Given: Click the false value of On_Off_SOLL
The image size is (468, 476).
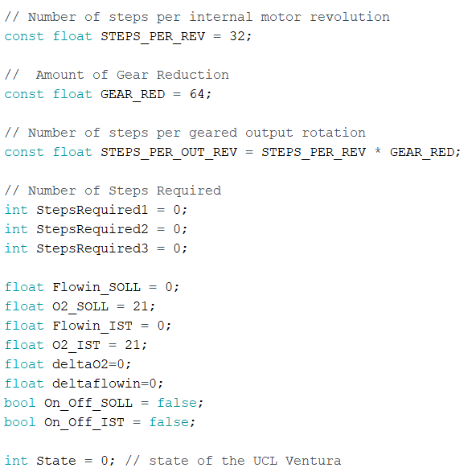Looking at the screenshot, I should coord(177,403).
